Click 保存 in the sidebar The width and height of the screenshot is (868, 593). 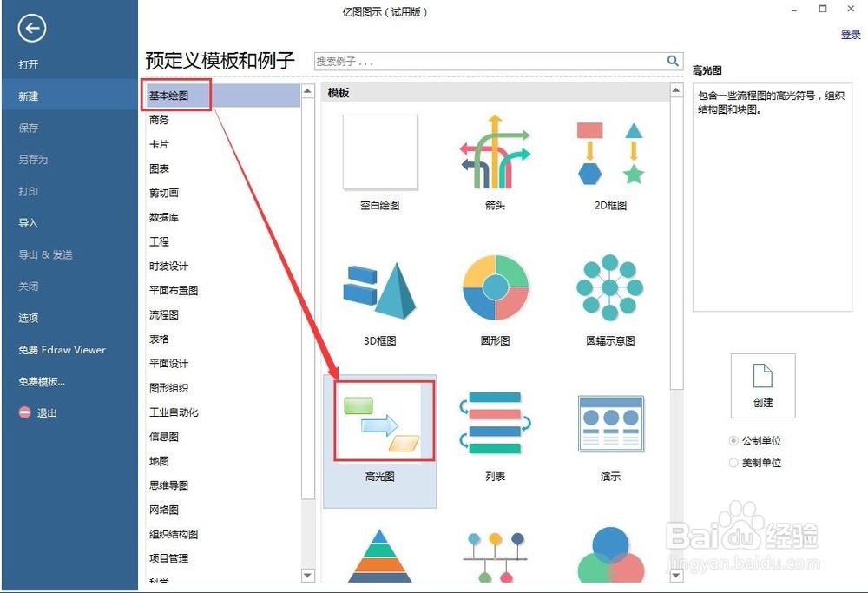click(29, 128)
